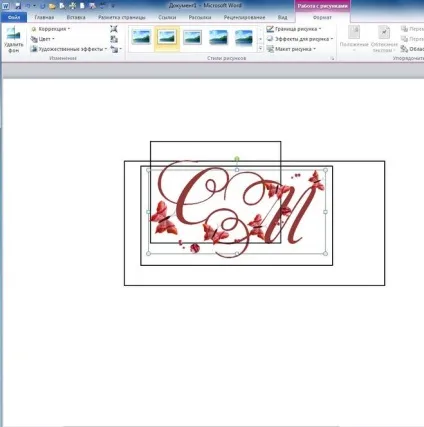This screenshot has width=424, height=427.
Task: Click the Redo icon in Quick Access Toolbar
Action: point(43,6)
